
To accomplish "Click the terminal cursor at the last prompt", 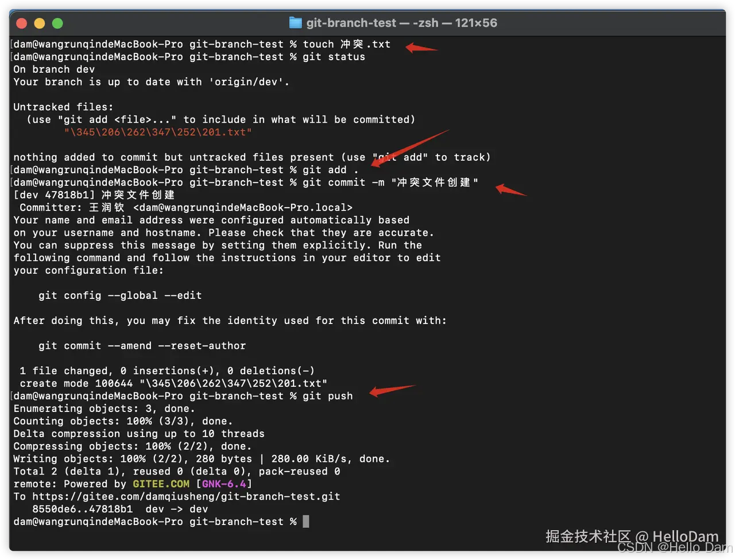I will (x=306, y=522).
